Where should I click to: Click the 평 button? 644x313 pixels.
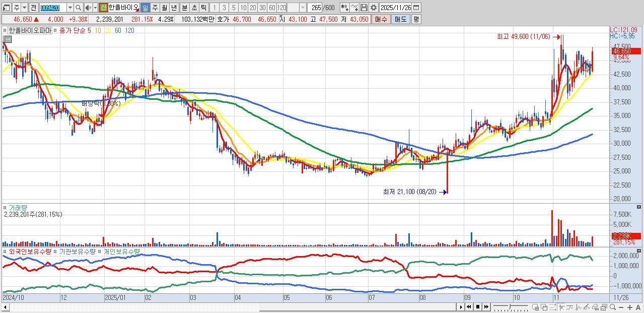(416, 19)
